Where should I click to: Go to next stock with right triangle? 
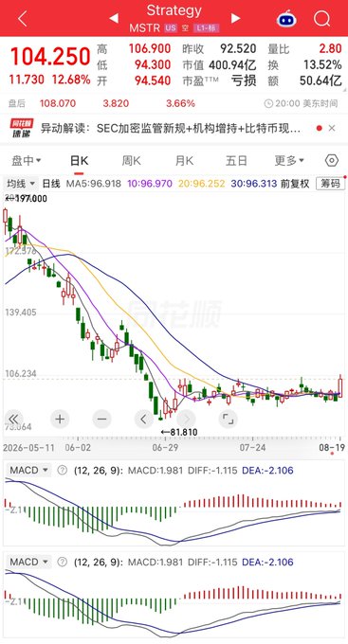point(235,18)
